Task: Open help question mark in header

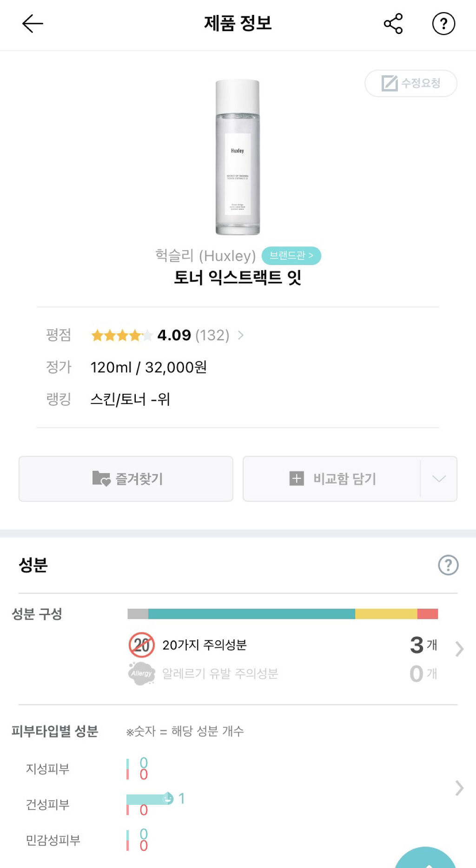Action: point(443,24)
